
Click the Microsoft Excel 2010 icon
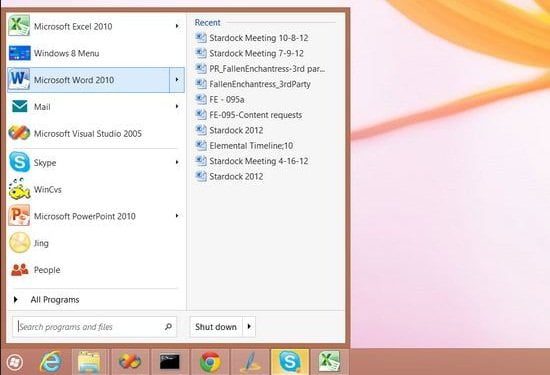click(19, 26)
